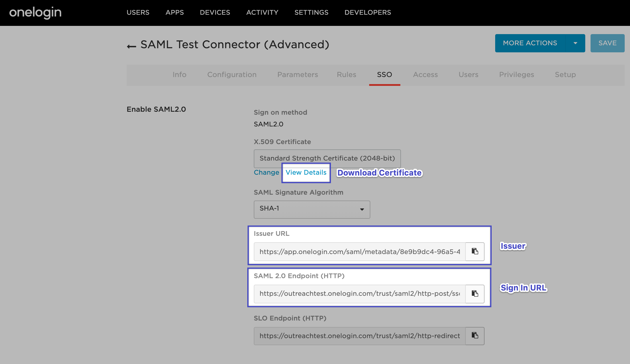
Task: Open the Apps top navigation menu
Action: point(175,12)
